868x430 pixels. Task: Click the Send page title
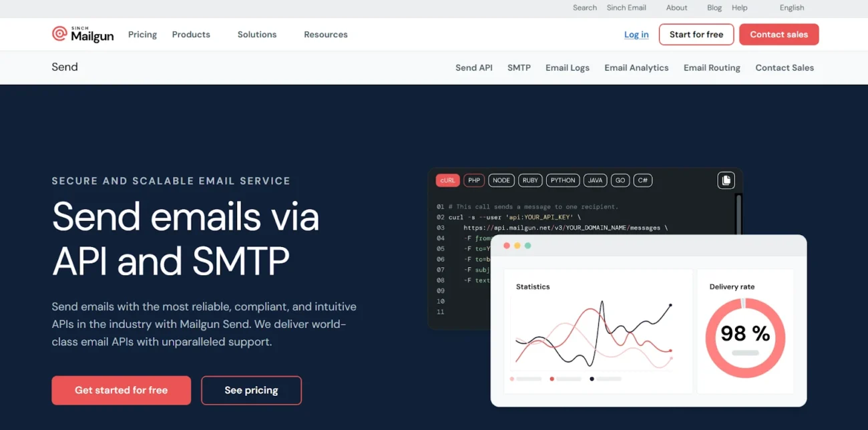(x=65, y=67)
